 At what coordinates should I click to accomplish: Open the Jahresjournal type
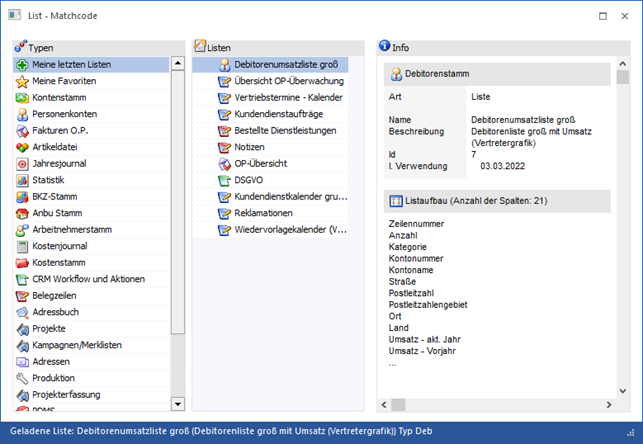click(60, 164)
